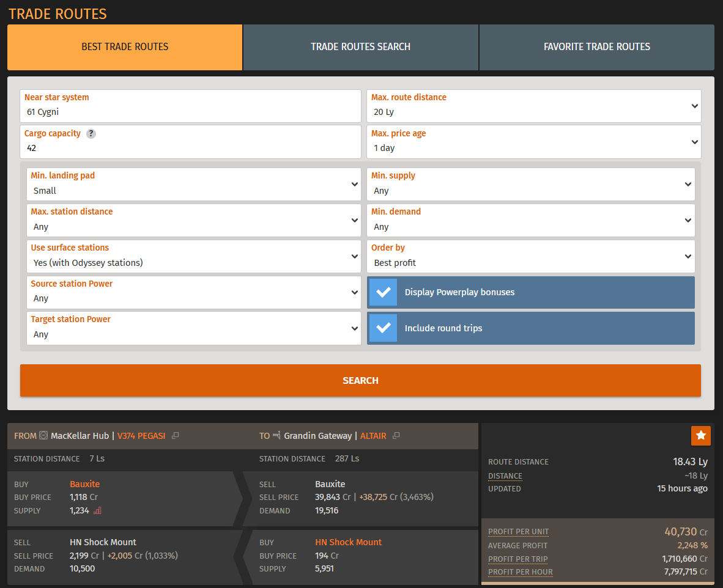Image resolution: width=723 pixels, height=588 pixels.
Task: Switch to the Trade Routes Search tab
Action: [x=360, y=47]
